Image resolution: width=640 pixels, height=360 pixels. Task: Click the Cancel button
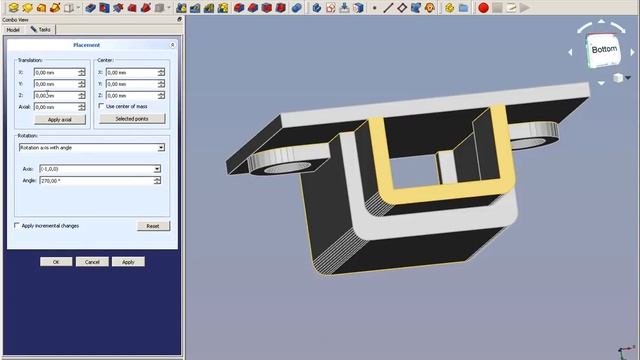pos(92,262)
